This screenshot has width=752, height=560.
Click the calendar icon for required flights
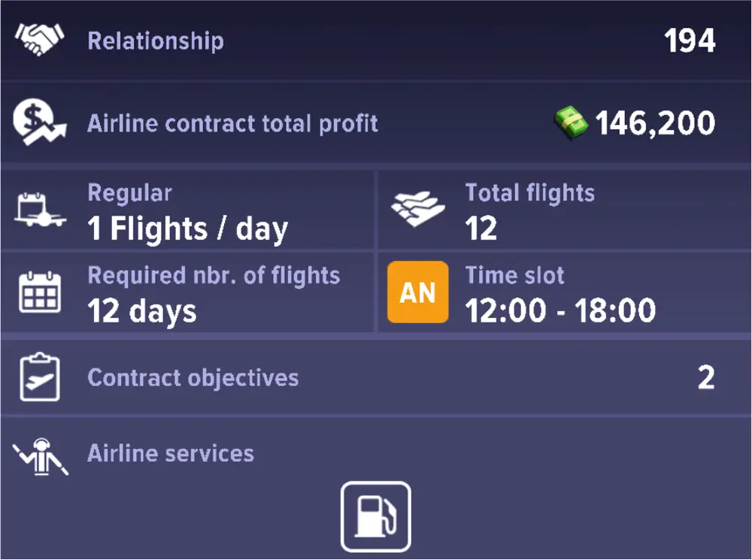[x=41, y=293]
